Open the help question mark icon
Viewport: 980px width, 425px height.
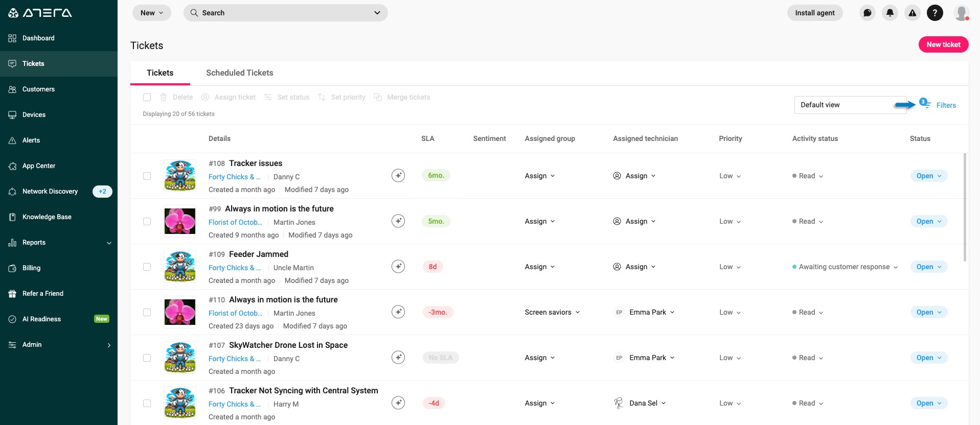point(935,13)
